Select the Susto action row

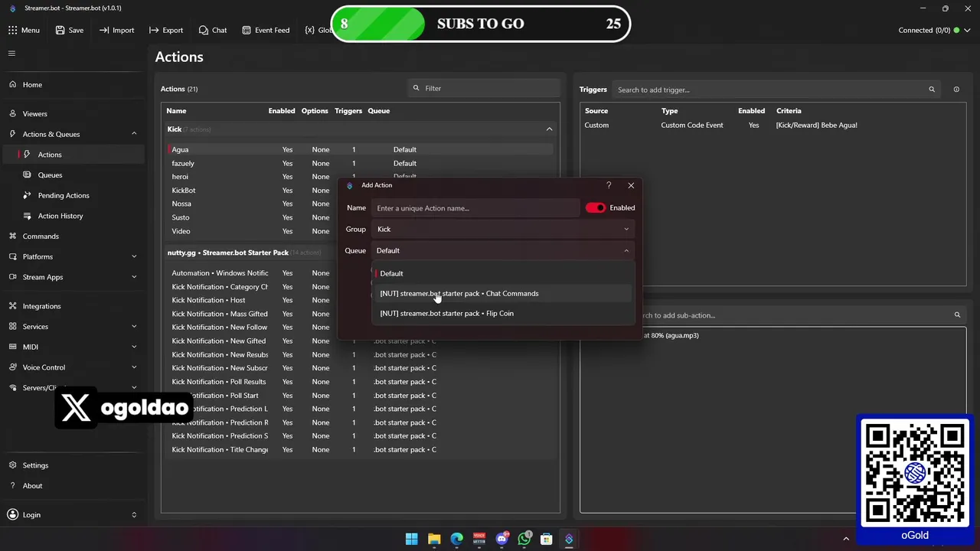click(253, 218)
